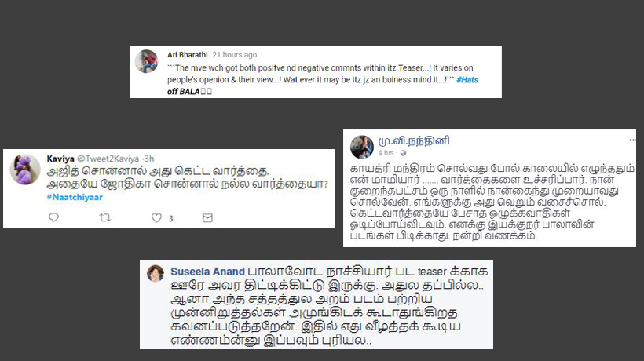Like Kaviya's tweet with the heart icon
Screen dimensions: 644x361
tap(156, 217)
